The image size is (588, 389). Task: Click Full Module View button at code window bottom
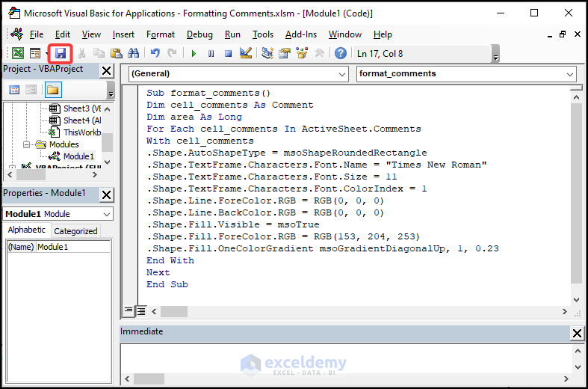point(141,311)
